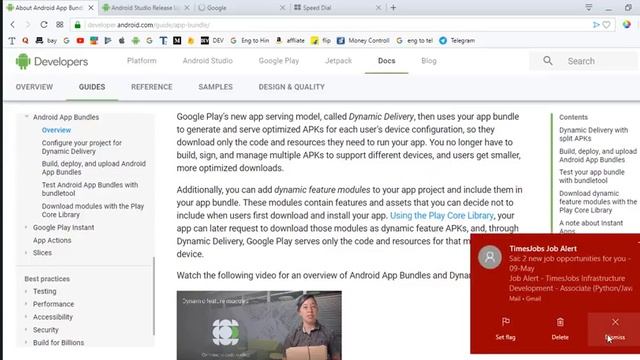Open the Jetpack menu item
The height and width of the screenshot is (360, 640).
click(338, 61)
